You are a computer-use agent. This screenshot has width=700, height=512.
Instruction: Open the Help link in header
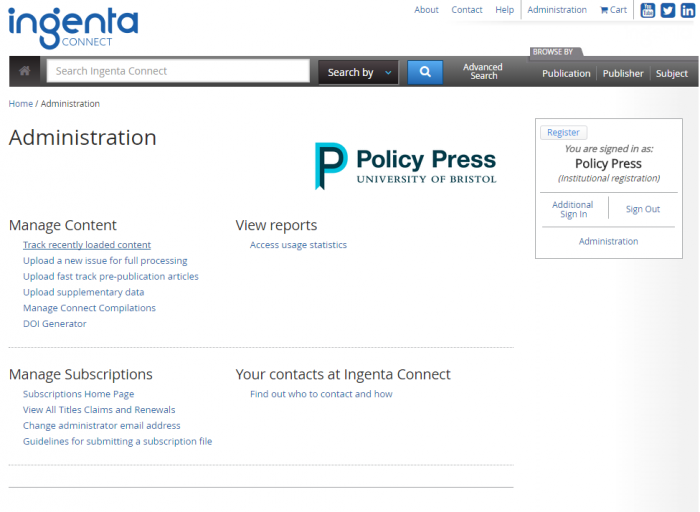(504, 10)
